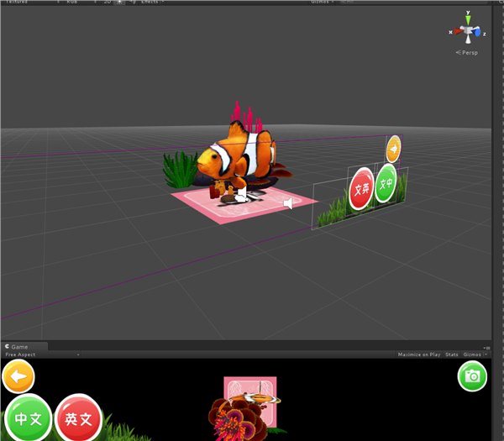Screen dimensions: 504x441
Task: Click the audio source speaker gizmo on the pink card's corner
Action: (288, 203)
